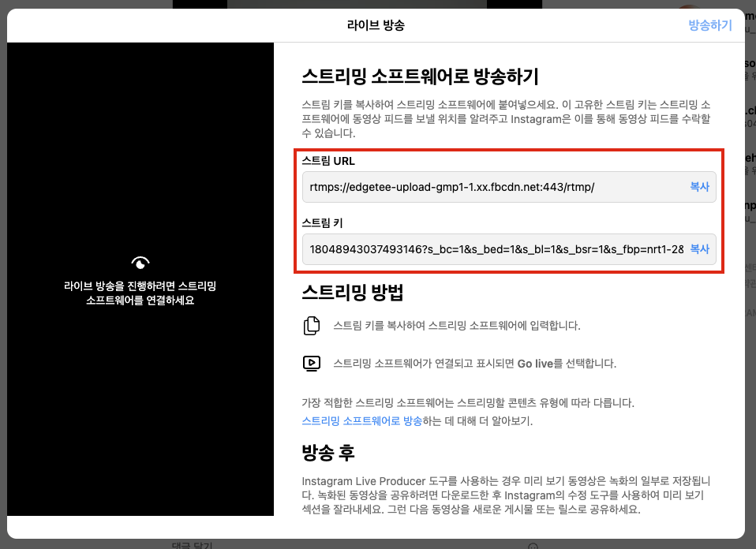Click the 스트림 키 label

point(322,223)
